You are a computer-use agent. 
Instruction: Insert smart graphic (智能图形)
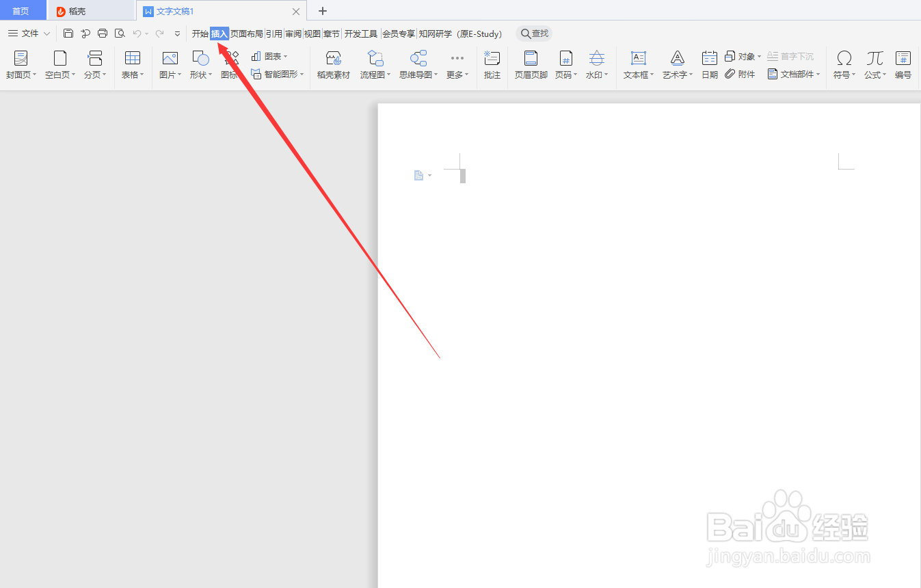278,74
